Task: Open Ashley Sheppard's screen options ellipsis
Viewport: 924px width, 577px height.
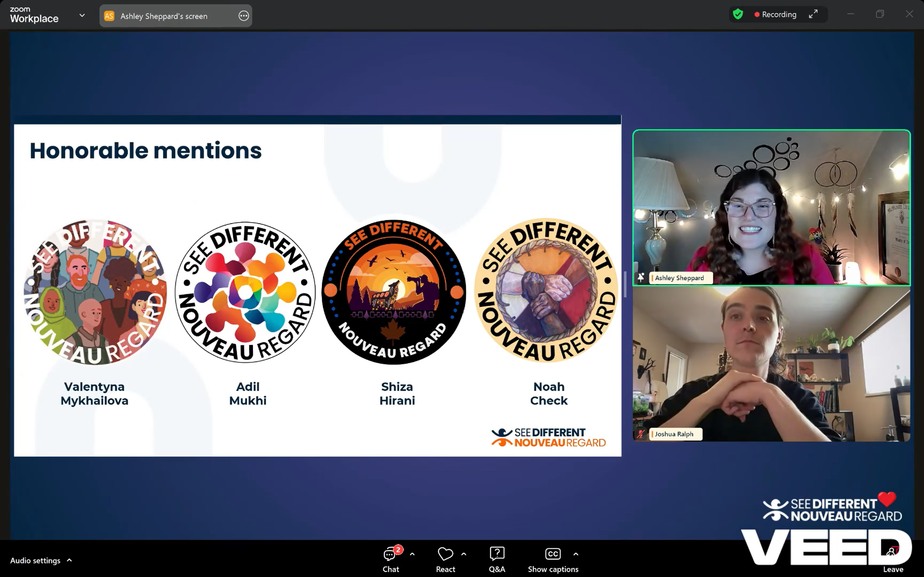Action: [244, 16]
